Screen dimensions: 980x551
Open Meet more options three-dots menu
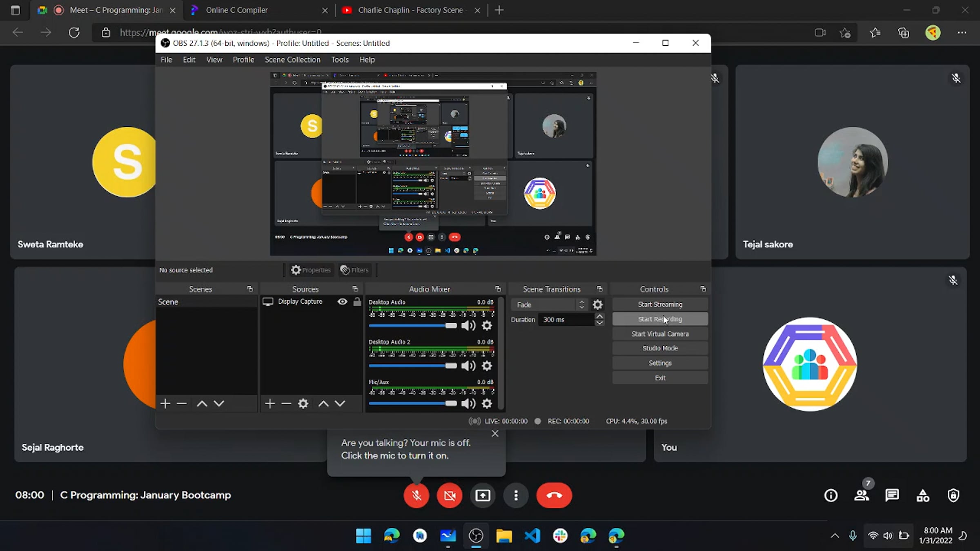click(x=516, y=495)
